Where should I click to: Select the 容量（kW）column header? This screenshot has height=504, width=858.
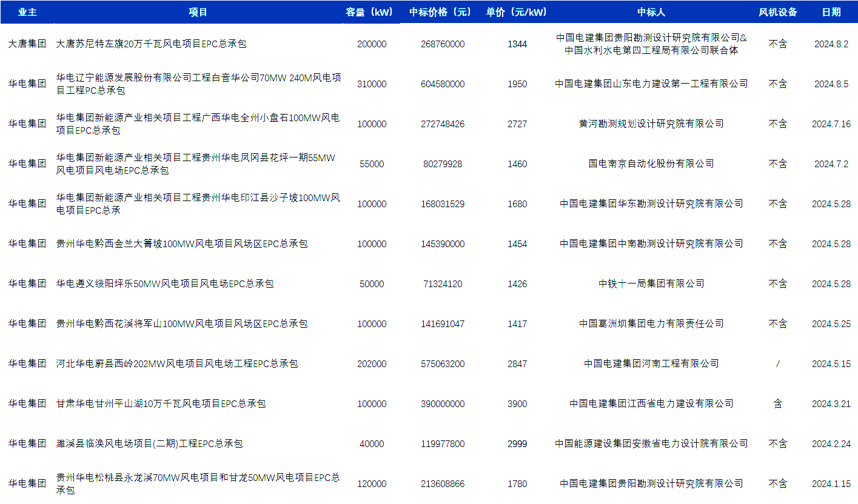coord(371,12)
